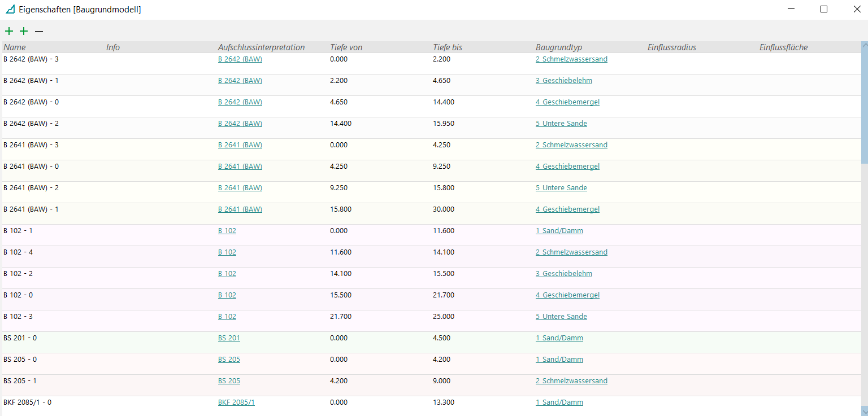Select the row named B 102 - 4
This screenshot has width=868, height=416.
(18, 252)
